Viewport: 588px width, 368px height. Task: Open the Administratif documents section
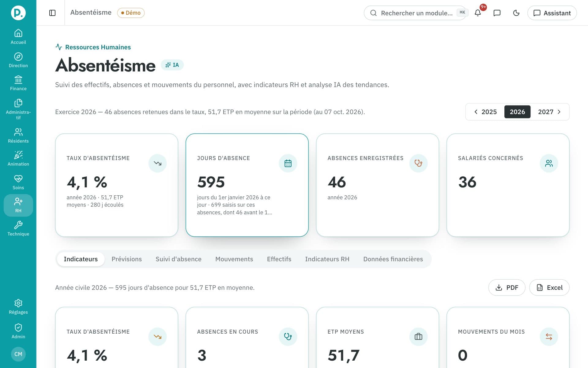click(18, 109)
